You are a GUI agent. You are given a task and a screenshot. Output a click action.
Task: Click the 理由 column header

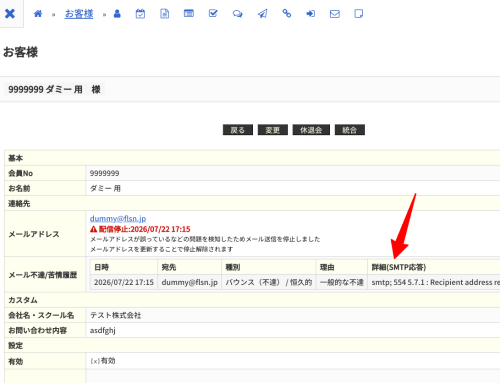(342, 267)
